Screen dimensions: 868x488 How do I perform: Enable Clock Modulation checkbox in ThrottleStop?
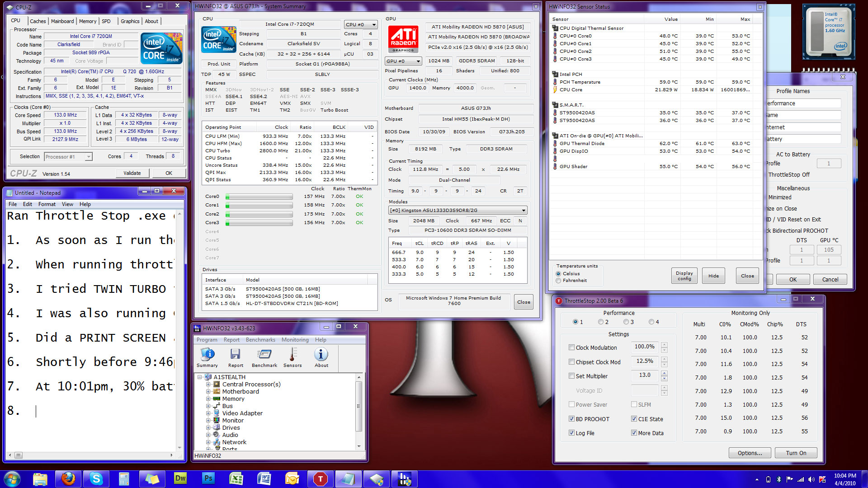tap(571, 347)
